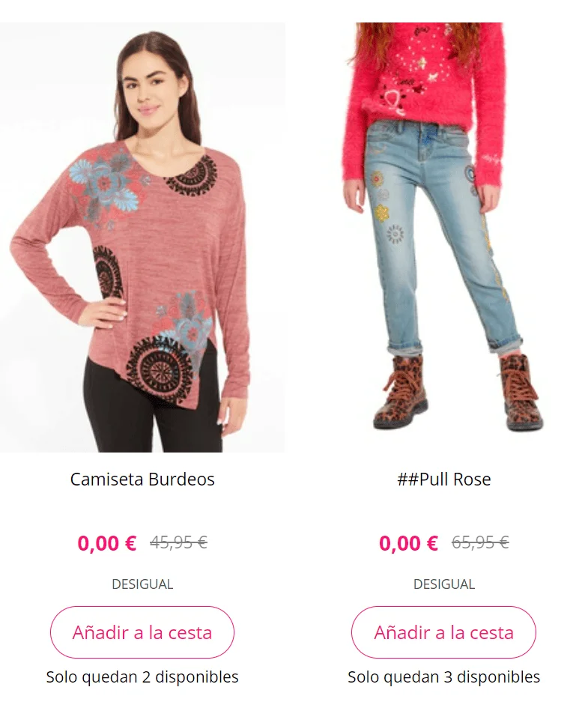Click the crossed-out 45,95 € original price
588x705 pixels.
point(178,542)
